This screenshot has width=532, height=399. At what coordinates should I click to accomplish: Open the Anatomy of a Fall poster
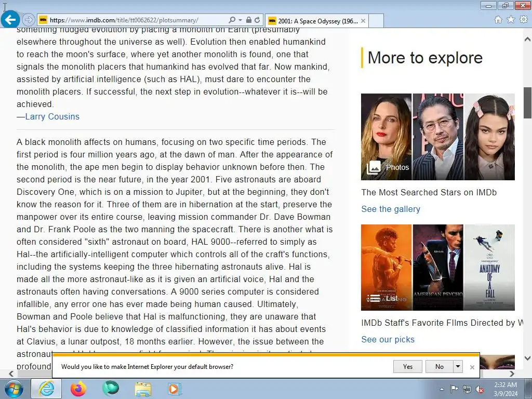489,268
